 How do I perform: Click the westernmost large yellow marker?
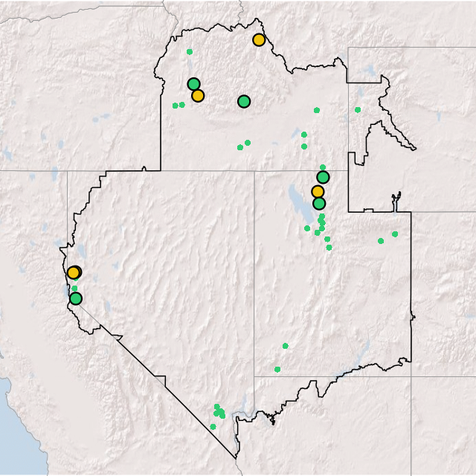point(74,273)
